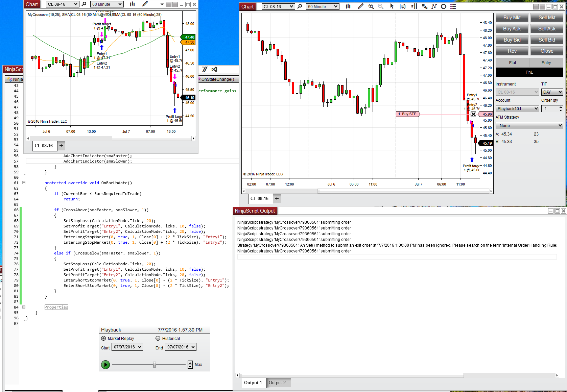Add new tab in the right chart
The image size is (567, 392).
[277, 198]
